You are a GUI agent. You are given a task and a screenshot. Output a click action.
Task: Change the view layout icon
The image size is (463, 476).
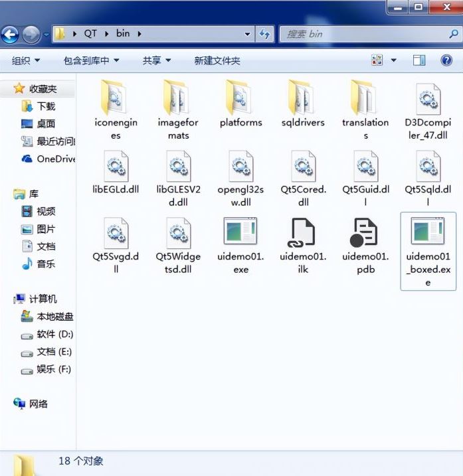click(x=377, y=60)
